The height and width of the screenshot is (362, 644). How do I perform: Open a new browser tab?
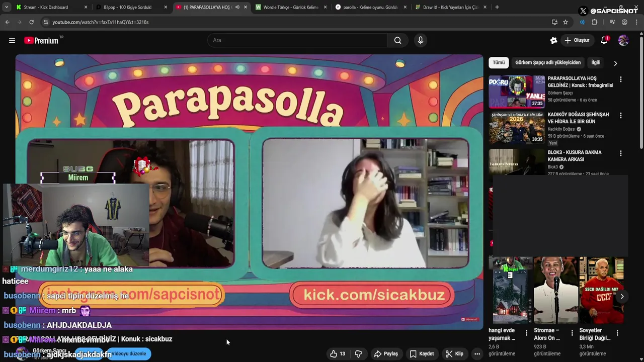(497, 8)
